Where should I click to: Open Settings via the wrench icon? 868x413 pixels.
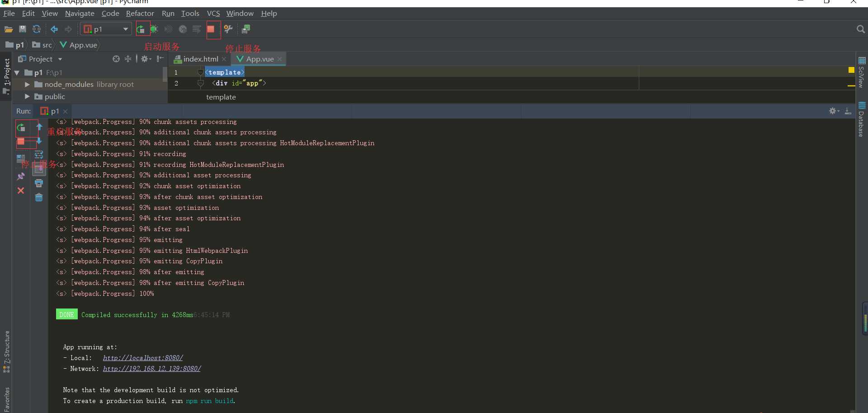[x=228, y=29]
